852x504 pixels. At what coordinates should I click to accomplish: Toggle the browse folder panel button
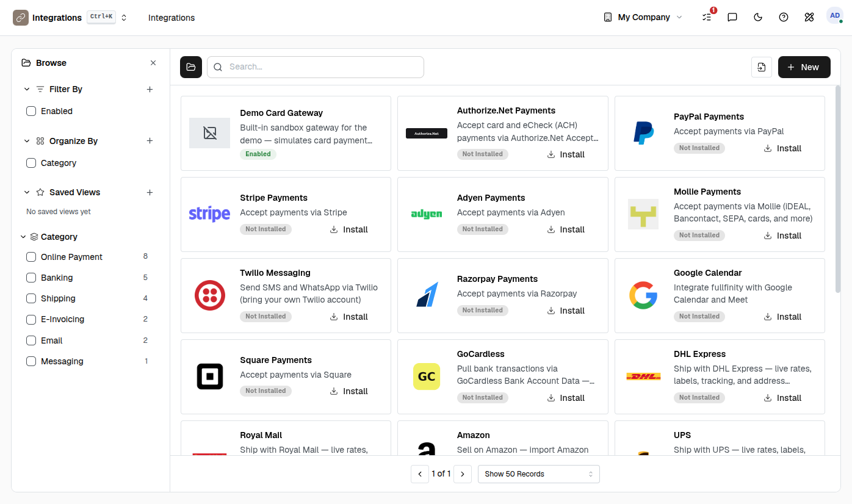[191, 67]
